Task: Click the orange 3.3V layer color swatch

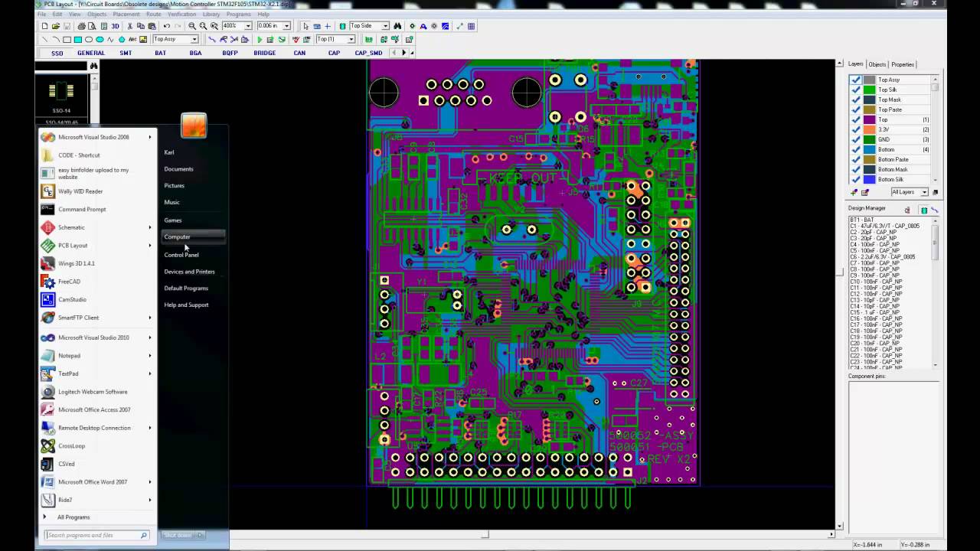Action: point(870,129)
